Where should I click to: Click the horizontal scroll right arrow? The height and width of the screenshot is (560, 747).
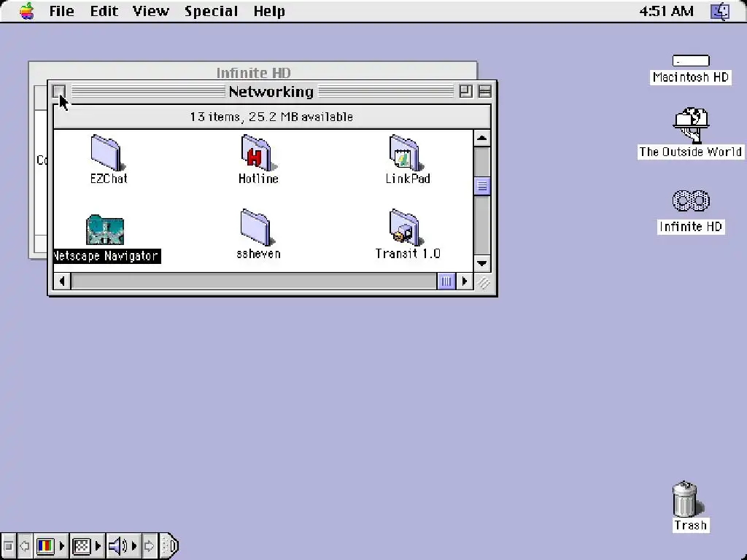[x=465, y=281]
